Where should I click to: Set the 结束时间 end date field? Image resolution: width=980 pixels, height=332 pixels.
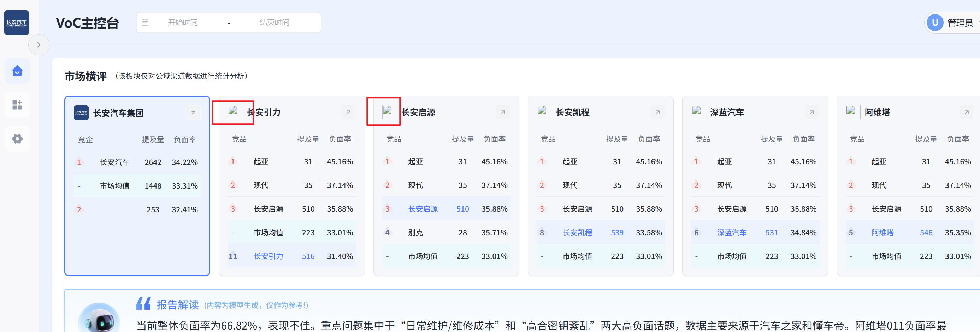(x=274, y=23)
